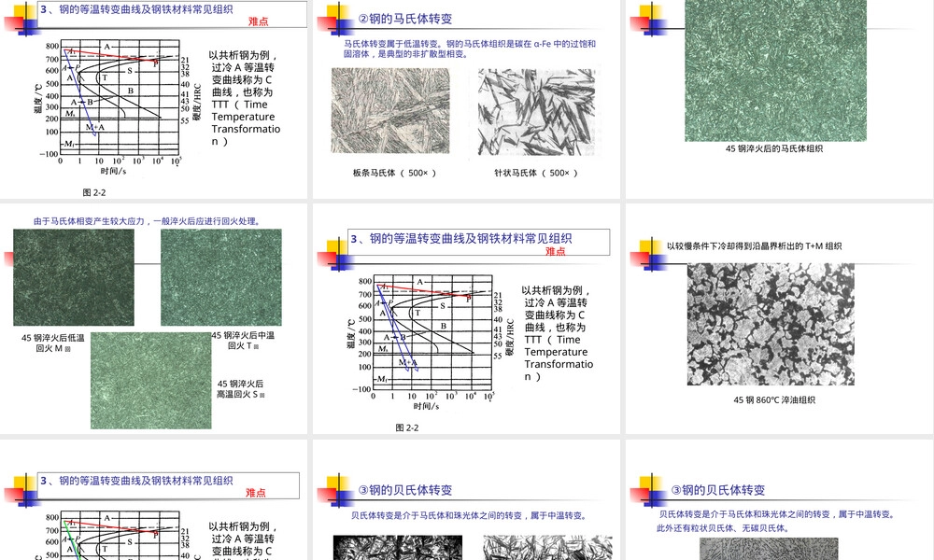The height and width of the screenshot is (560, 934).
Task: Select the caption 45 钢淬火后低温回火 M
Action: (x=53, y=343)
